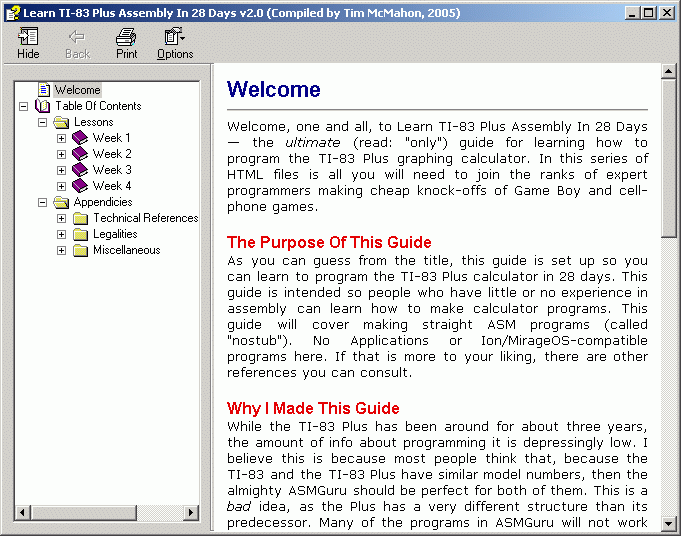
Task: Click the Welcome page heading
Action: click(x=274, y=89)
